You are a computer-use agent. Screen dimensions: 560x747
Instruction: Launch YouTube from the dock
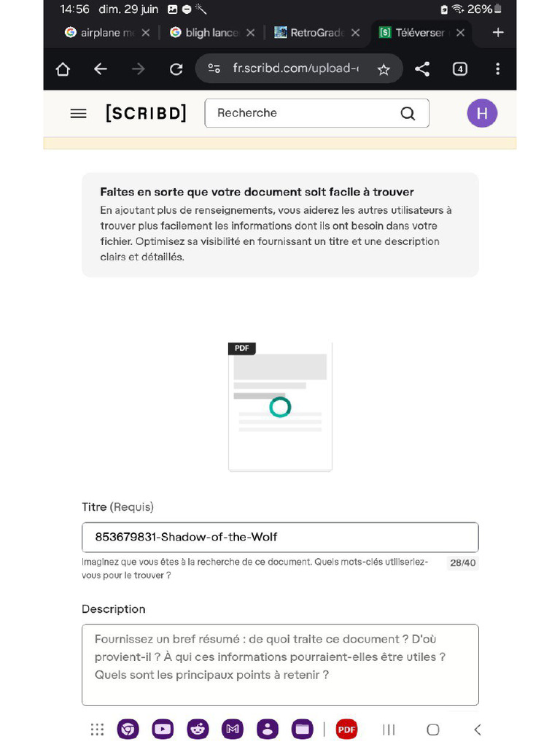point(163,729)
